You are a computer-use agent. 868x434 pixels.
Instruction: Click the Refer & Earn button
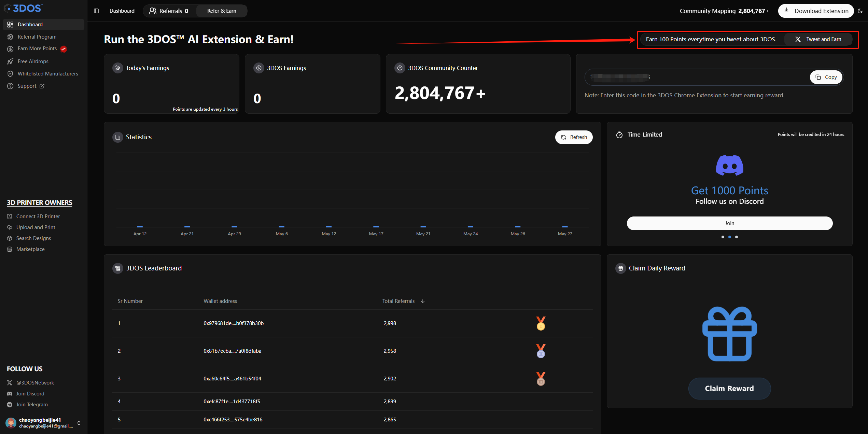tap(222, 11)
